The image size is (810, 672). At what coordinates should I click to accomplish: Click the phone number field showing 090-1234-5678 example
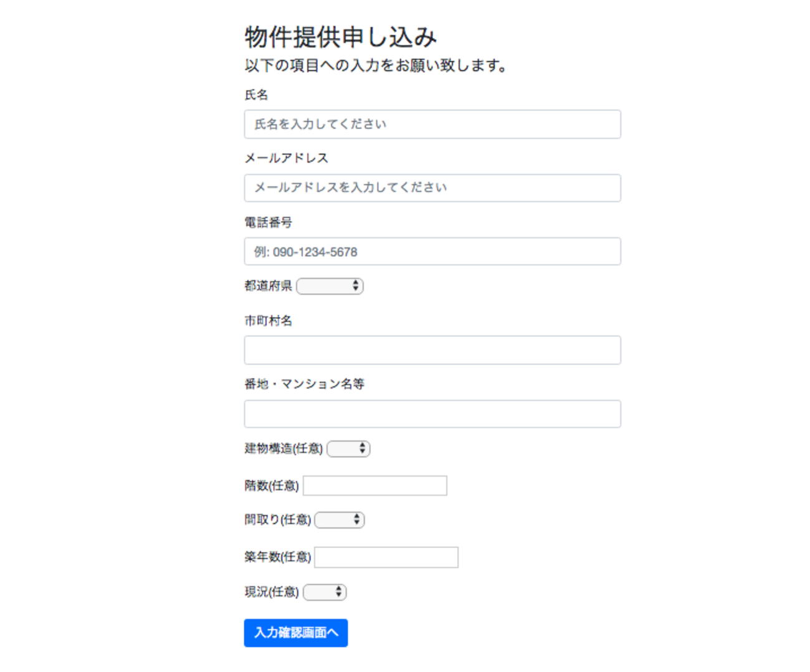pyautogui.click(x=432, y=252)
